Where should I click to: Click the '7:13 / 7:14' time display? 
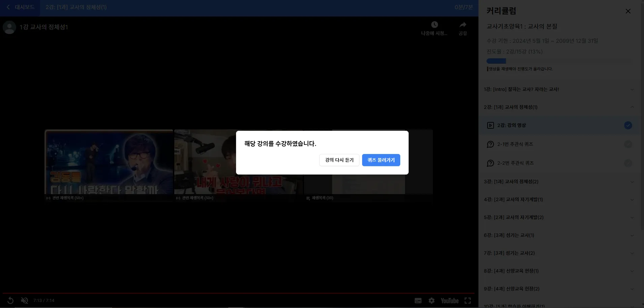[x=44, y=300]
